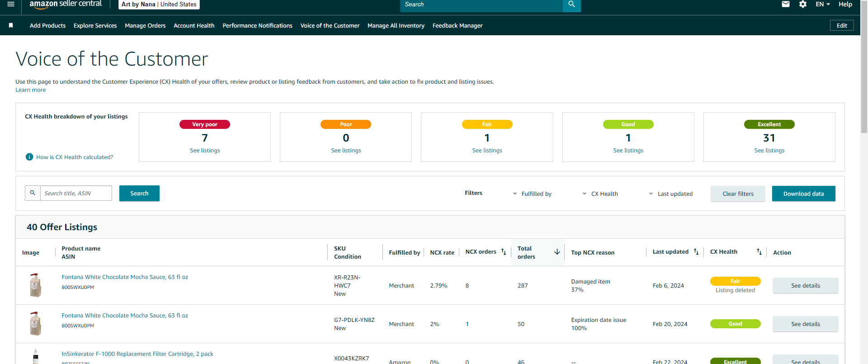Sort by Last updated arrows icon
The image size is (868, 364).
(696, 252)
